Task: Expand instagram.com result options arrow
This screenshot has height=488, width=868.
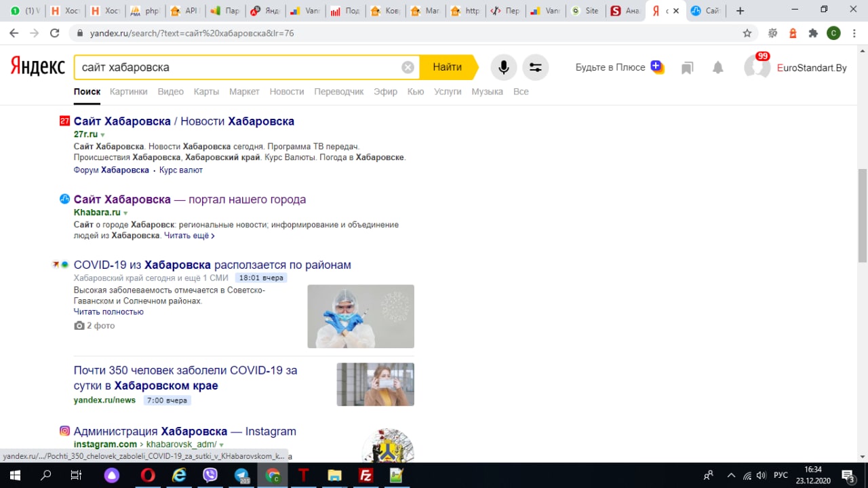Action: (x=222, y=445)
